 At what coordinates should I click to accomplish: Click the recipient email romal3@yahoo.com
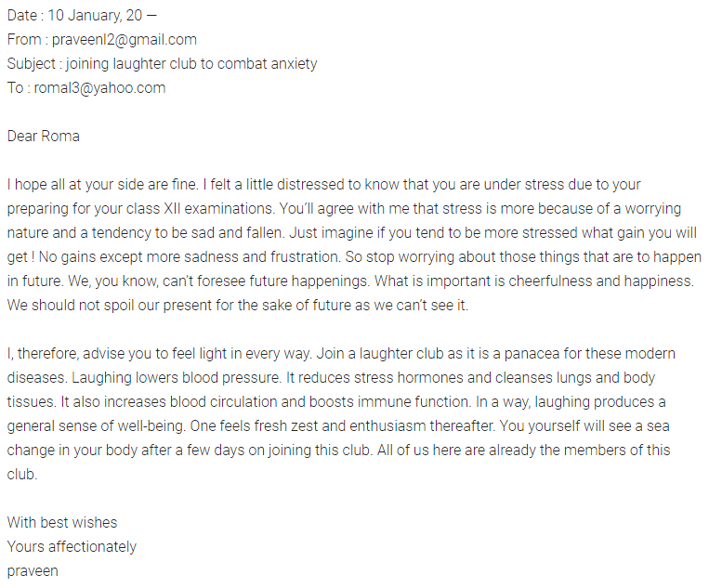99,87
